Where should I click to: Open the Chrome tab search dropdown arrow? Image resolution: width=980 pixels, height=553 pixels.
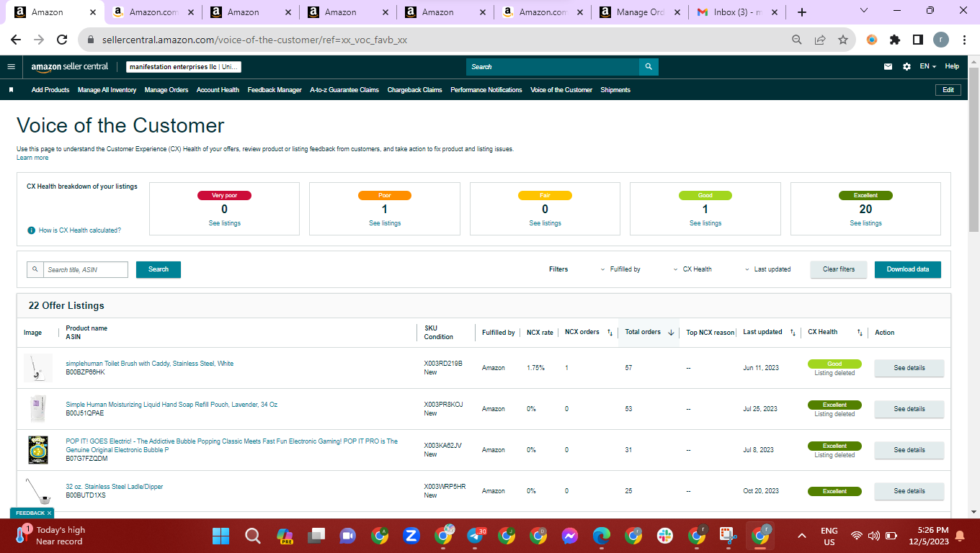[x=864, y=11]
